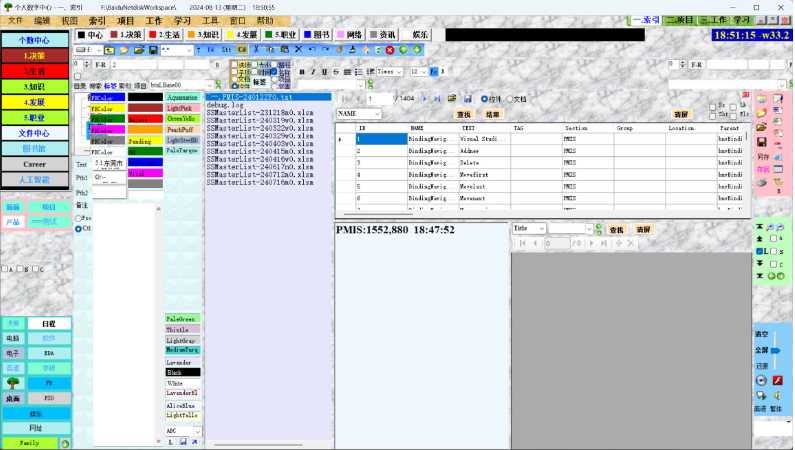
Task: Go to last record in the 1404 navigator
Action: 437,99
